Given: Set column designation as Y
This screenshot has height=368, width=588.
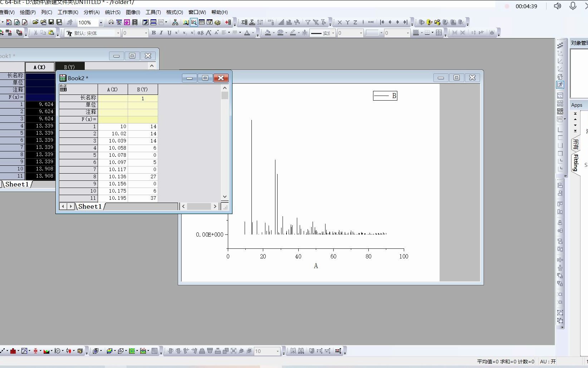Looking at the screenshot, I should (347, 22).
